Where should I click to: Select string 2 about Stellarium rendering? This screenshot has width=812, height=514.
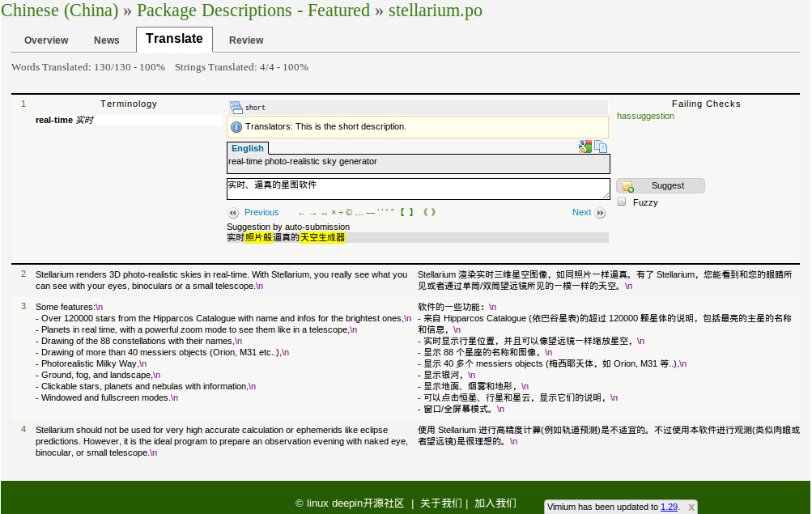[221, 280]
